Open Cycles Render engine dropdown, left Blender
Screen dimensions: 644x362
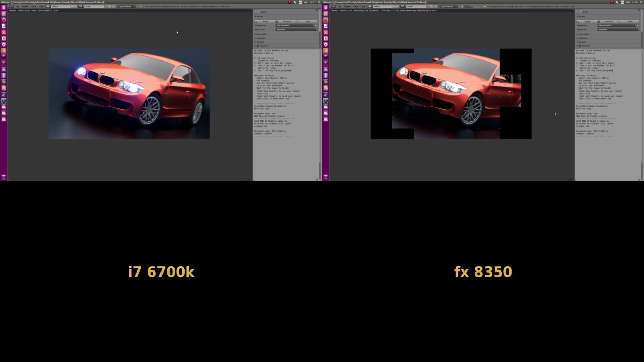tap(127, 6)
